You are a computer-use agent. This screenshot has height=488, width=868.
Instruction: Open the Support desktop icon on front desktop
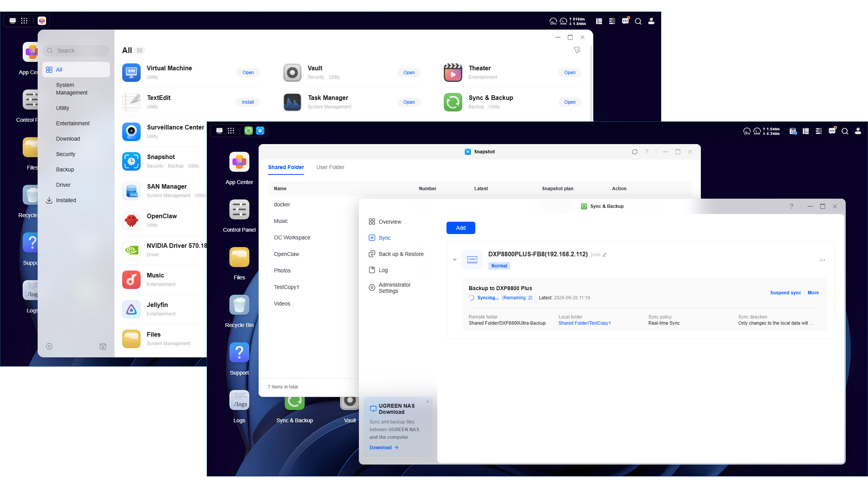239,353
